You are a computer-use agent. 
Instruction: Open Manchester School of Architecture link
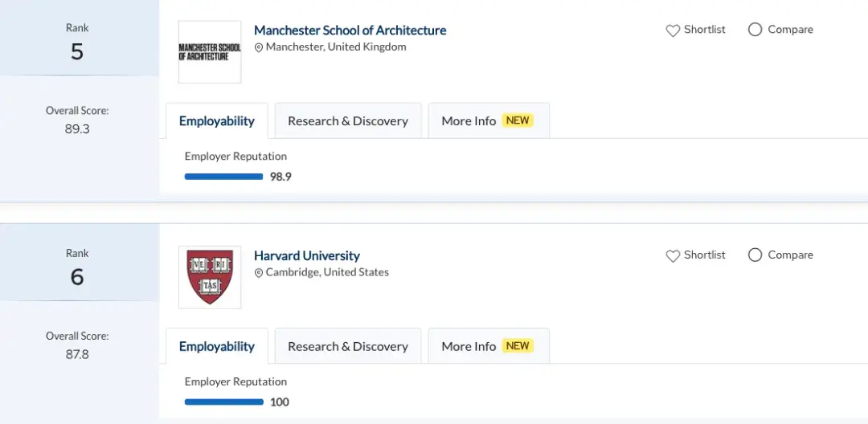click(350, 31)
